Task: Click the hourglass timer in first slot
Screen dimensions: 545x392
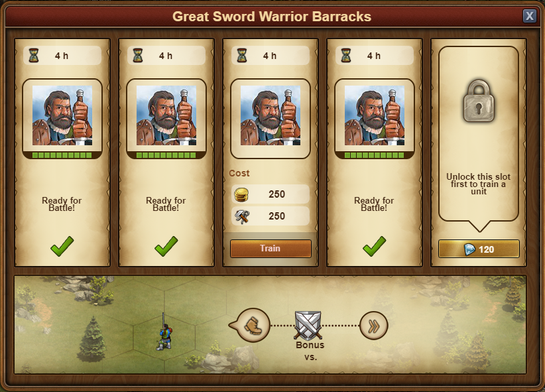Action: coord(34,56)
